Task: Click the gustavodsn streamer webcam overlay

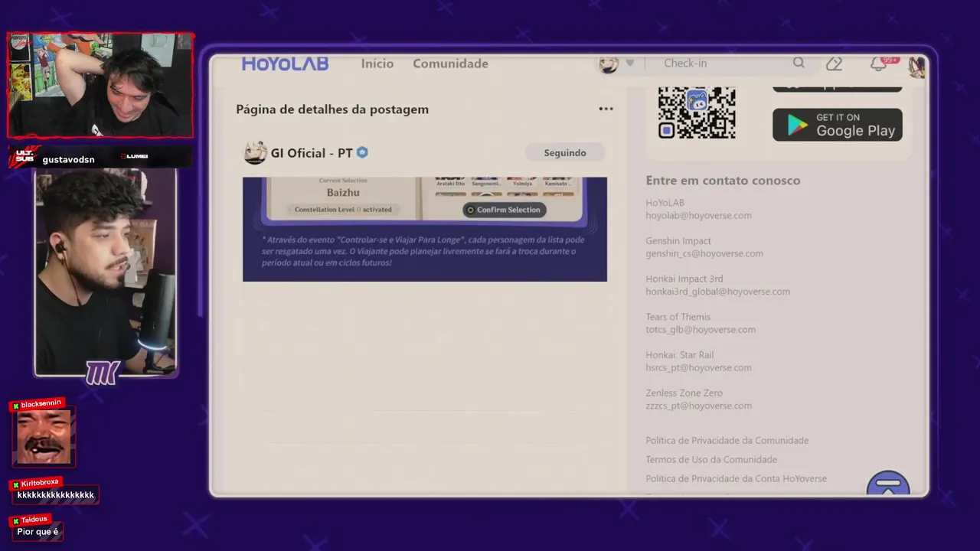Action: click(106, 272)
